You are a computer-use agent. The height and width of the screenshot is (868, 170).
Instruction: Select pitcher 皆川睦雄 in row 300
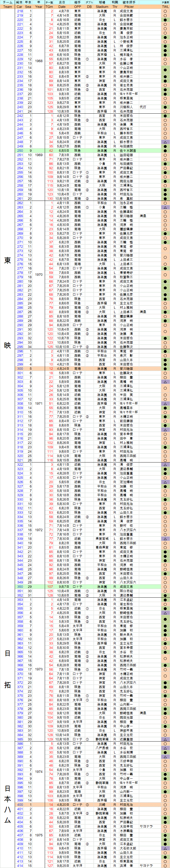[126, 368]
